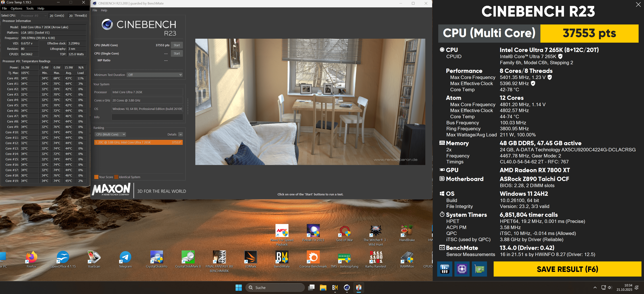Image resolution: width=644 pixels, height=294 pixels.
Task: Expand the CPU (Multi Core) ranking dropdown
Action: tap(110, 134)
